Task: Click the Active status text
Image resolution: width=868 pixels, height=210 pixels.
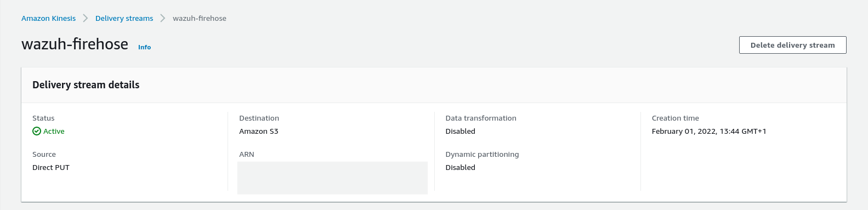Action: [x=54, y=131]
